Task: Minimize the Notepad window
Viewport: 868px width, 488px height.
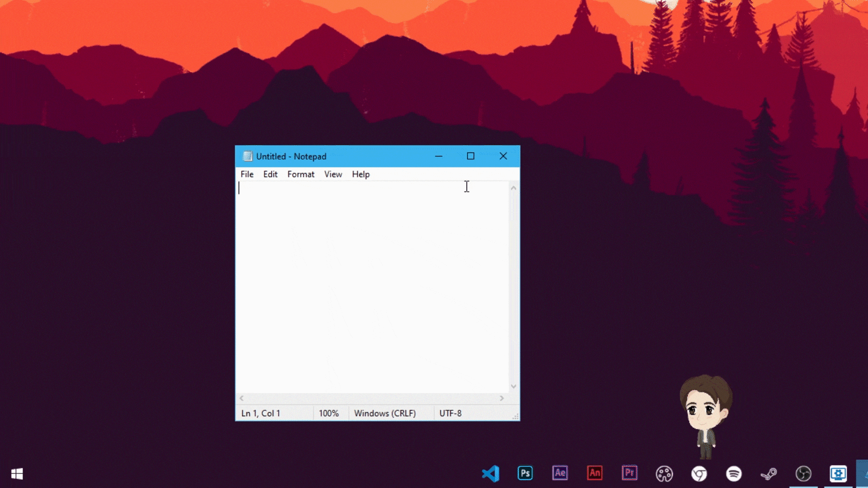Action: coord(439,156)
